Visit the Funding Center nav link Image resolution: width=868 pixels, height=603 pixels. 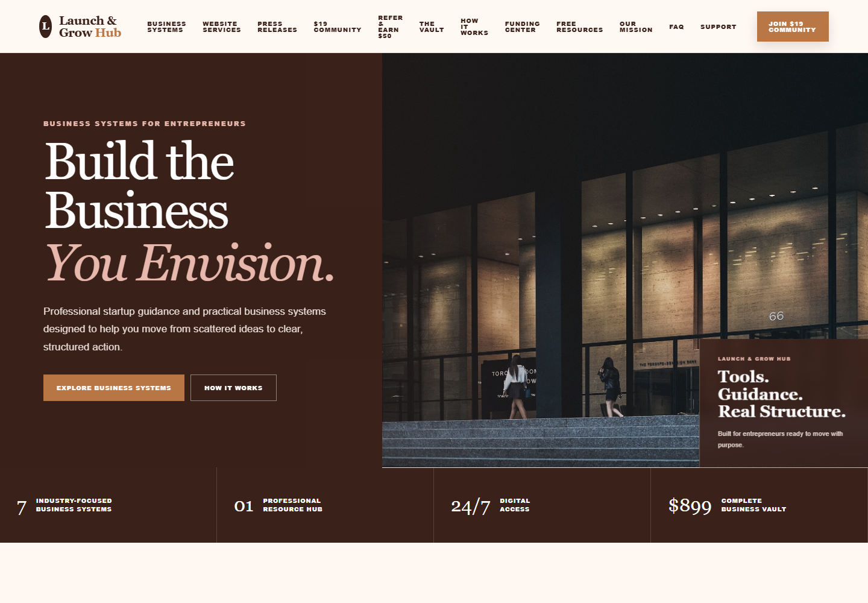(522, 27)
